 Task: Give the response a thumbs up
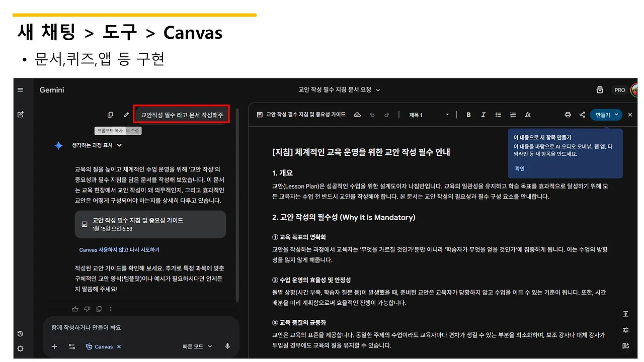pyautogui.click(x=75, y=309)
